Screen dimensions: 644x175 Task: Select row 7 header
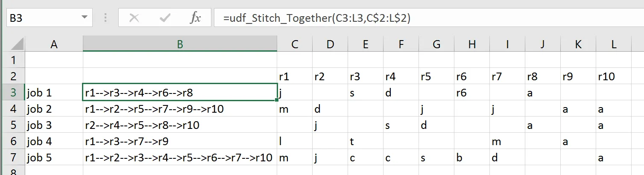click(x=12, y=157)
